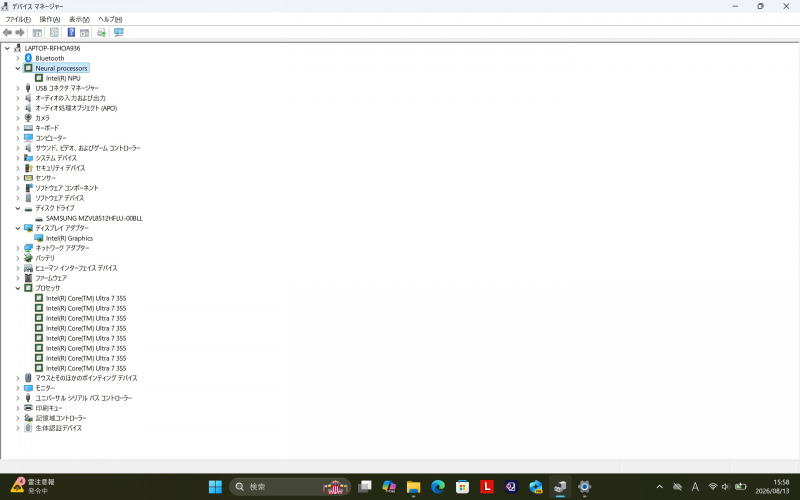The height and width of the screenshot is (500, 800).
Task: Select the LAPTOP-RFHOA936 computer name
Action: tap(52, 48)
